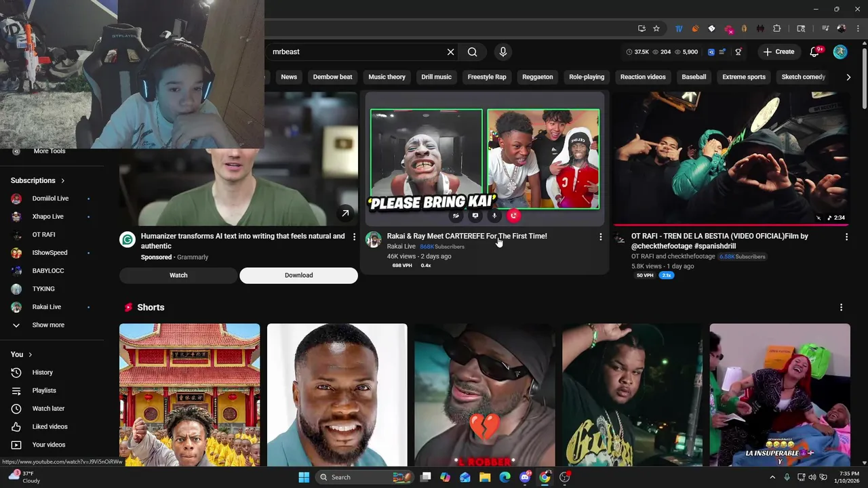
Task: Open OT RAFI Tren de la Bestia thumbnail
Action: (731, 159)
